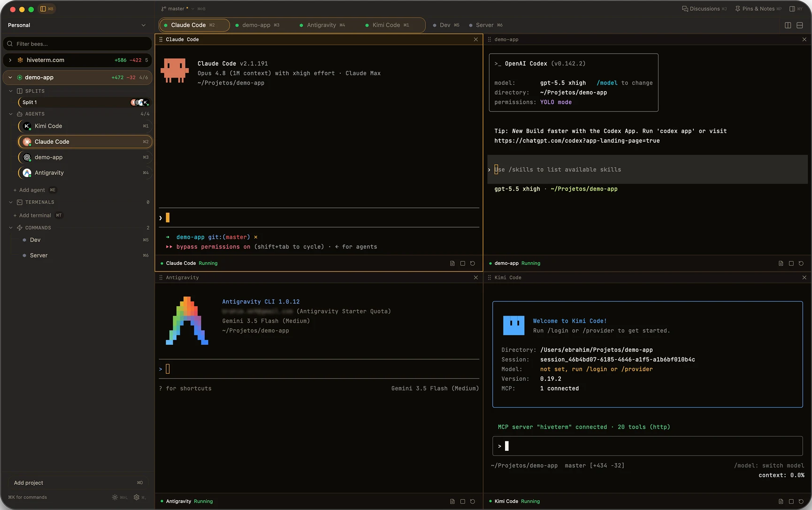Select Split 1 in the sidebar

pos(84,102)
